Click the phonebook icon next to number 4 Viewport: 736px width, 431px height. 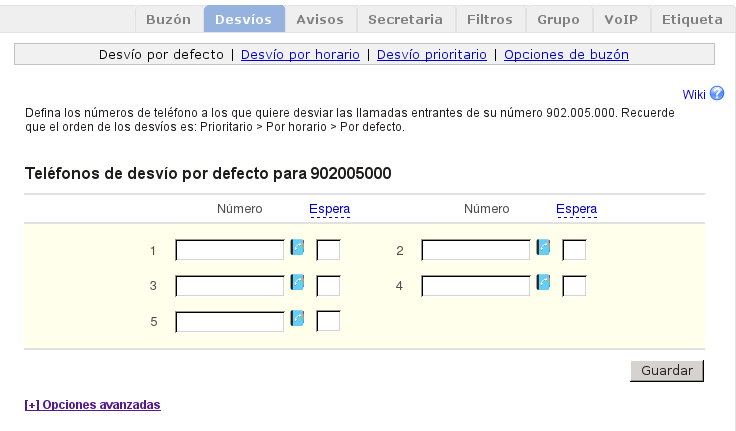[543, 283]
